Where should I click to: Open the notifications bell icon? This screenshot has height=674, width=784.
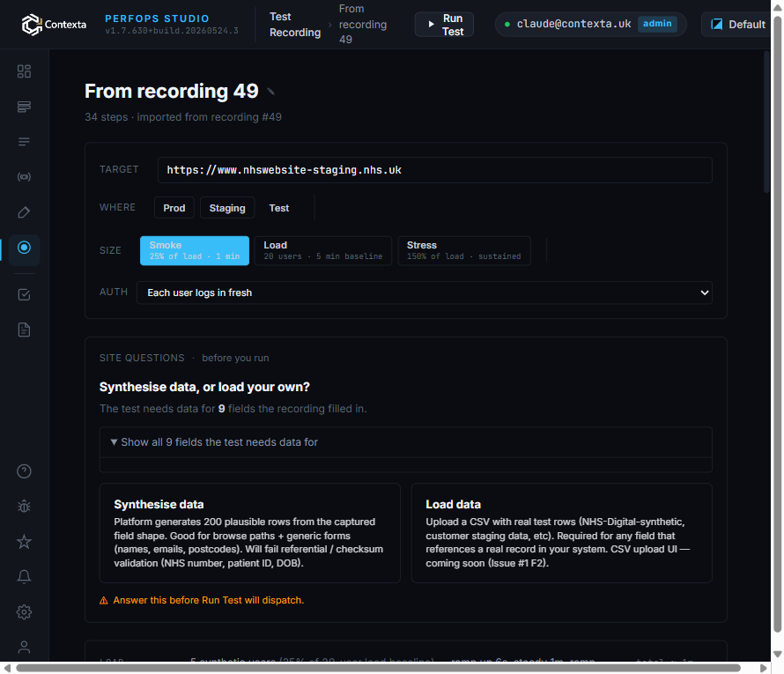click(x=24, y=577)
